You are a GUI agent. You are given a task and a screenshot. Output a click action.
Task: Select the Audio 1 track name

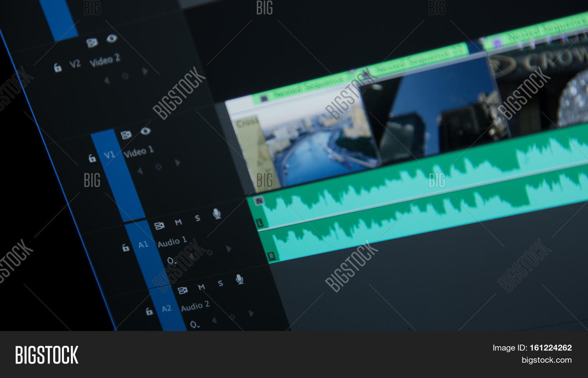172,242
